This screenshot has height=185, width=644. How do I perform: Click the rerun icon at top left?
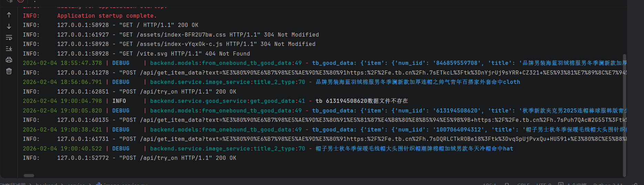coord(9,1)
